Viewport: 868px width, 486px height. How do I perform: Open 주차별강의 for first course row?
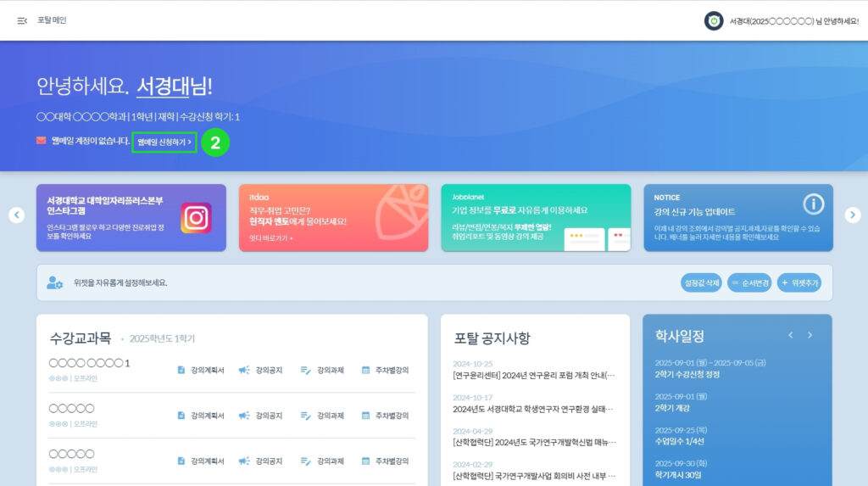[386, 370]
